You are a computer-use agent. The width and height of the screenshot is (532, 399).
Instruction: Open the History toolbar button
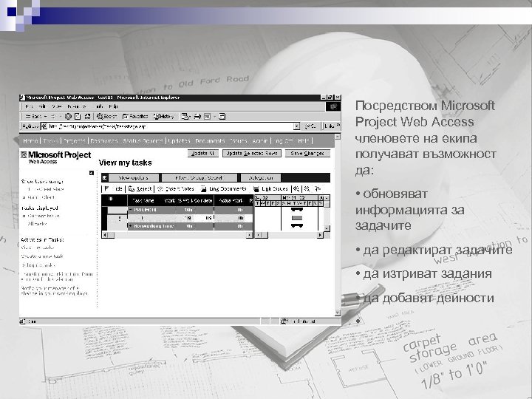point(164,117)
